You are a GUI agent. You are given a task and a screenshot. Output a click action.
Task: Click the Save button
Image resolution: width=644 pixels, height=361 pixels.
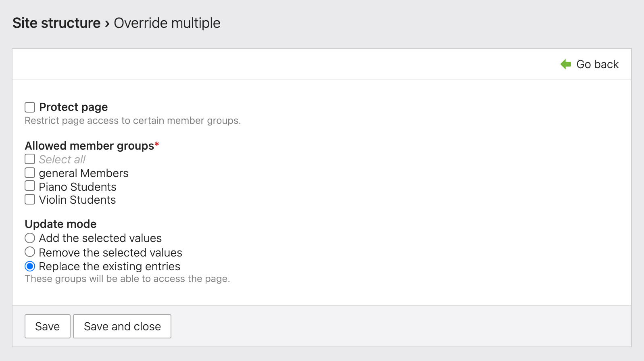(x=48, y=326)
